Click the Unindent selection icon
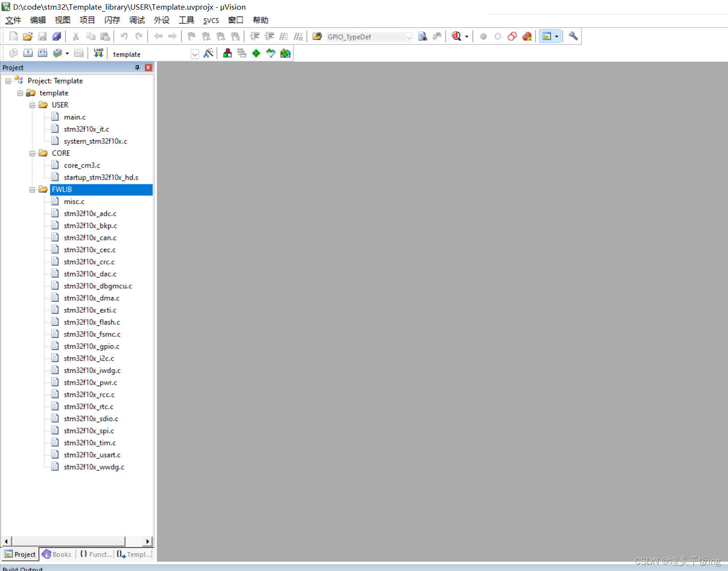The height and width of the screenshot is (571, 728). tap(269, 36)
